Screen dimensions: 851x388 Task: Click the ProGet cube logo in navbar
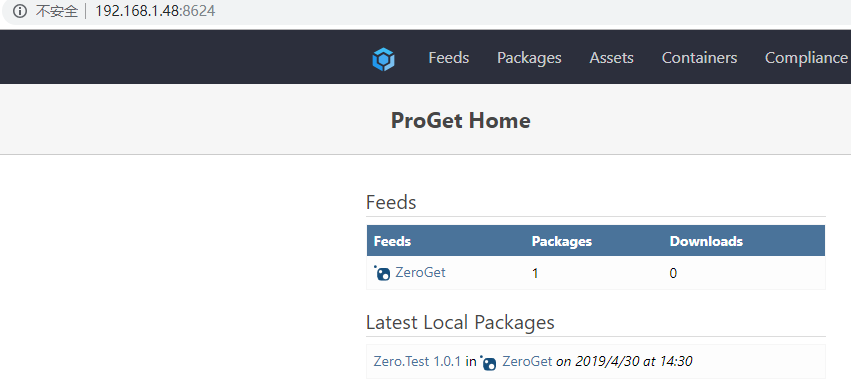383,59
